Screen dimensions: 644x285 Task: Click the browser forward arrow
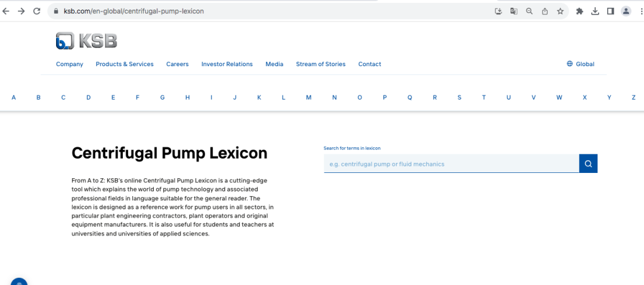(x=21, y=11)
